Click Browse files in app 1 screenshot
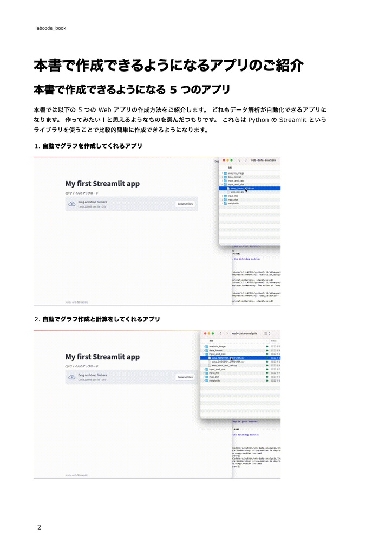 pos(185,204)
